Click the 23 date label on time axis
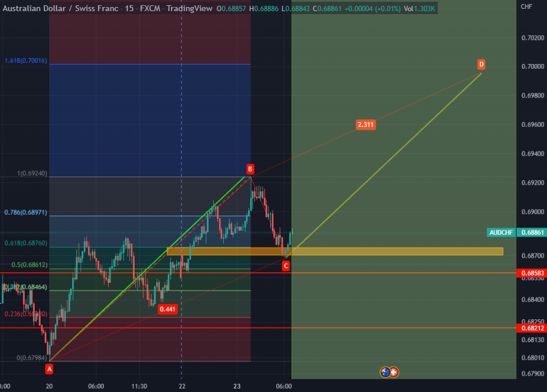Image resolution: width=547 pixels, height=392 pixels. 237,386
